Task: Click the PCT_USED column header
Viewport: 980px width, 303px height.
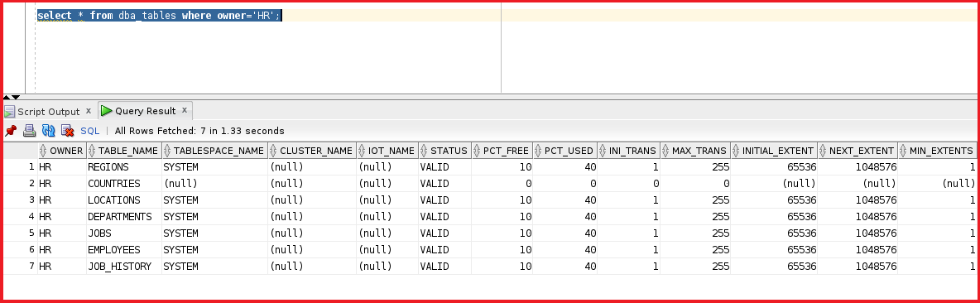Action: pyautogui.click(x=565, y=151)
